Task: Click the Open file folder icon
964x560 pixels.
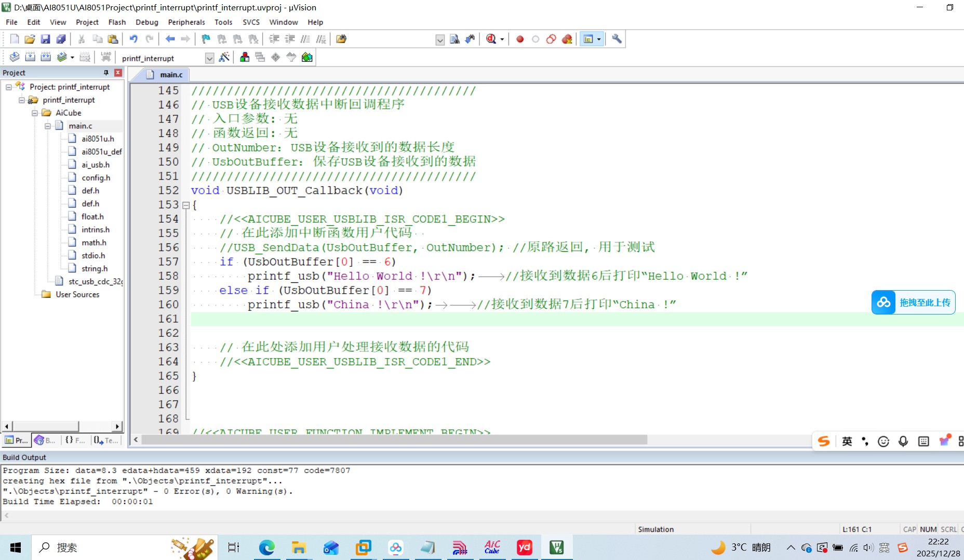Action: point(30,39)
